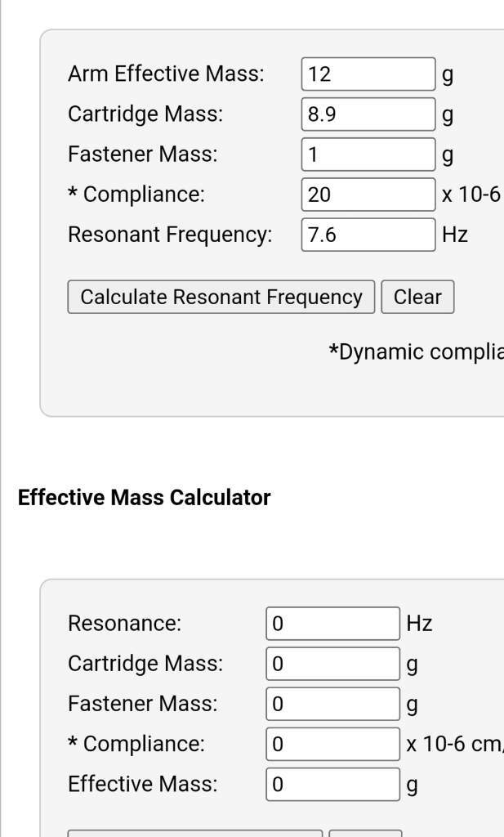Select the Cartridge Mass field containing 8.9
The width and height of the screenshot is (504, 837).
tap(368, 114)
